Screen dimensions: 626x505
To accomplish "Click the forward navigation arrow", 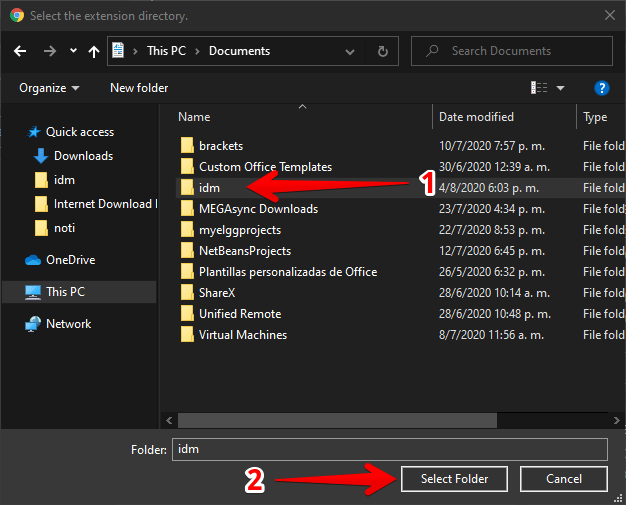I will coord(50,51).
